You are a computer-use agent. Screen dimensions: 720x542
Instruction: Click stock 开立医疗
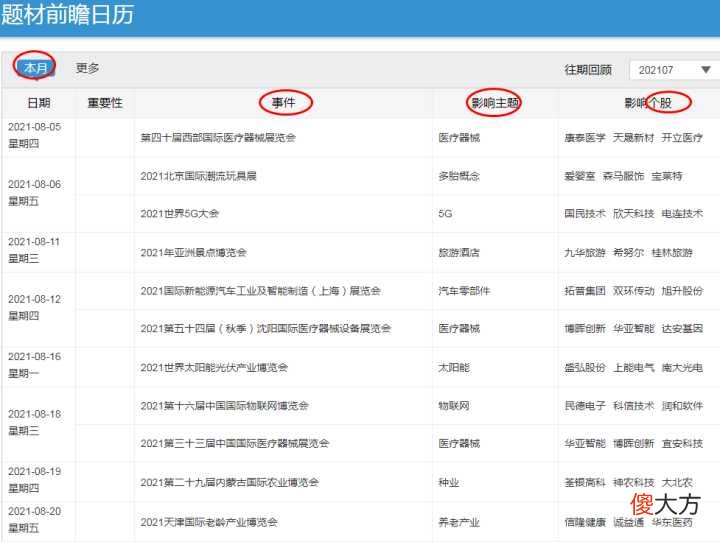pyautogui.click(x=682, y=138)
